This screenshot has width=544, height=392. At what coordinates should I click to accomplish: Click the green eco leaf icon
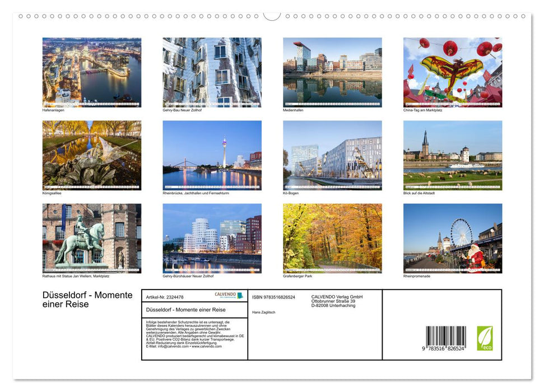485,338
